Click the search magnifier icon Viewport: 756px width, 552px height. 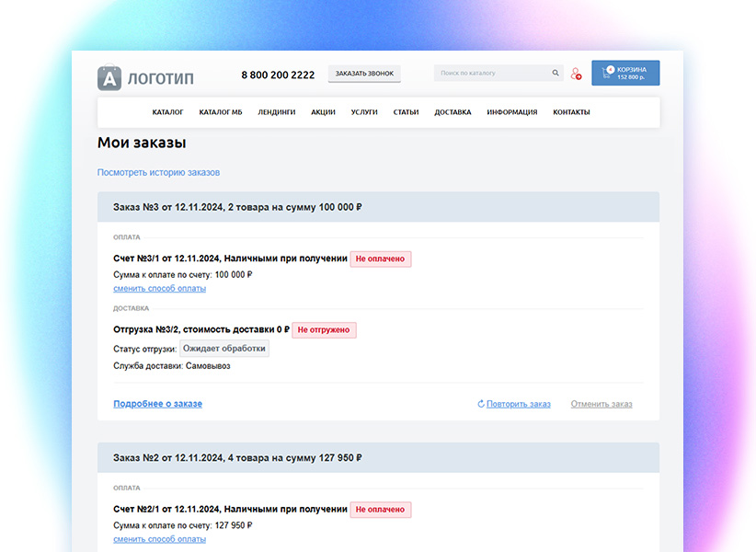(x=555, y=73)
